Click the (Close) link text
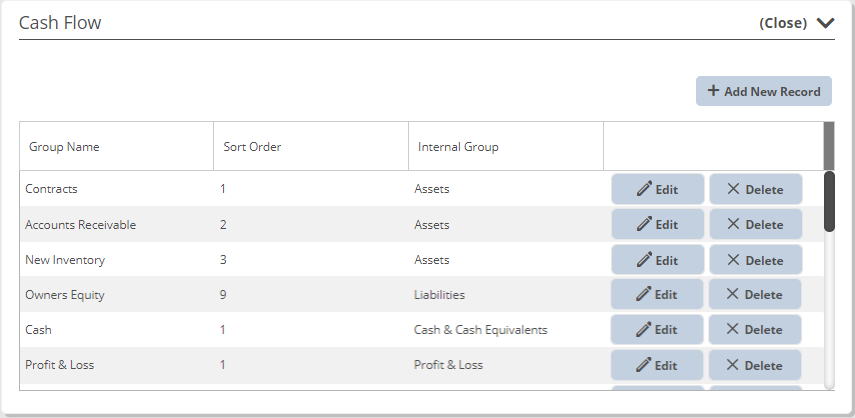855x418 pixels. [x=783, y=23]
